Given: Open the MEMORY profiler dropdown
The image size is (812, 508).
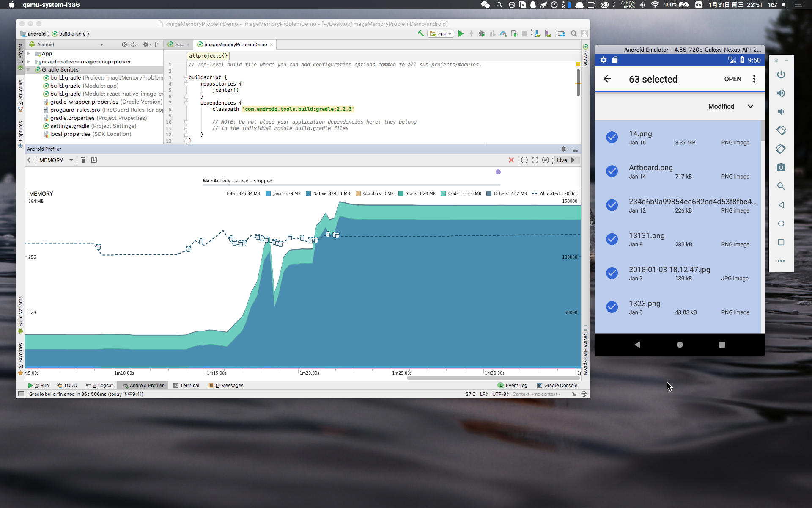Looking at the screenshot, I should pos(56,160).
